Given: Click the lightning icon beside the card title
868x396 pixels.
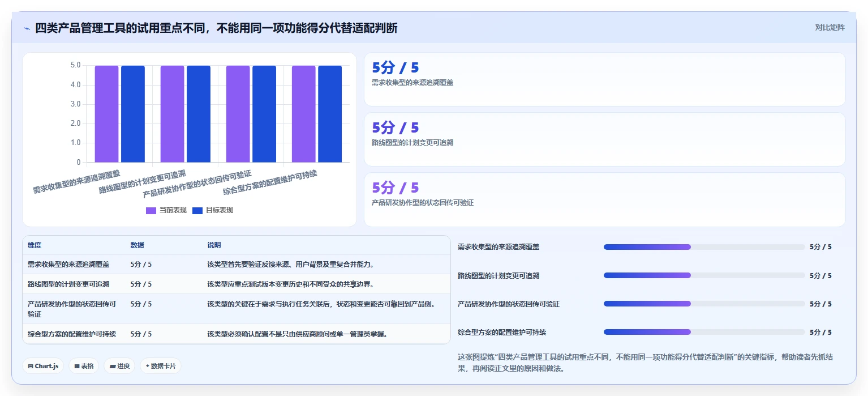Looking at the screenshot, I should click(x=27, y=28).
